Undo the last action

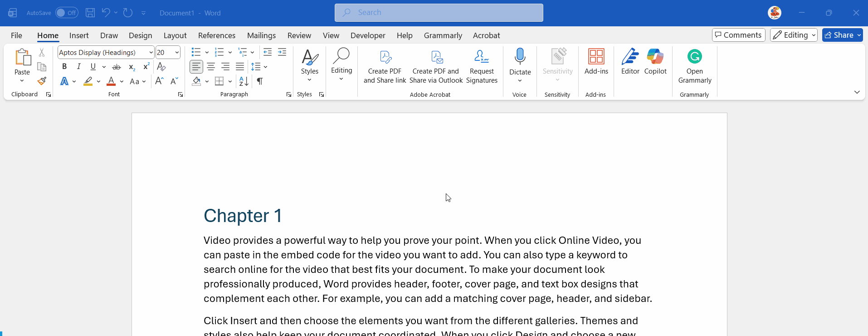[106, 13]
